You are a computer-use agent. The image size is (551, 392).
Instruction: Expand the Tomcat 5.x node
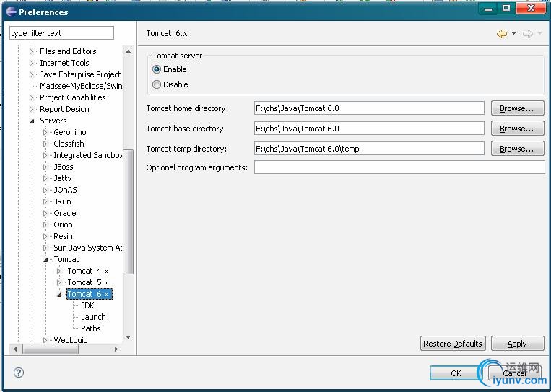58,283
